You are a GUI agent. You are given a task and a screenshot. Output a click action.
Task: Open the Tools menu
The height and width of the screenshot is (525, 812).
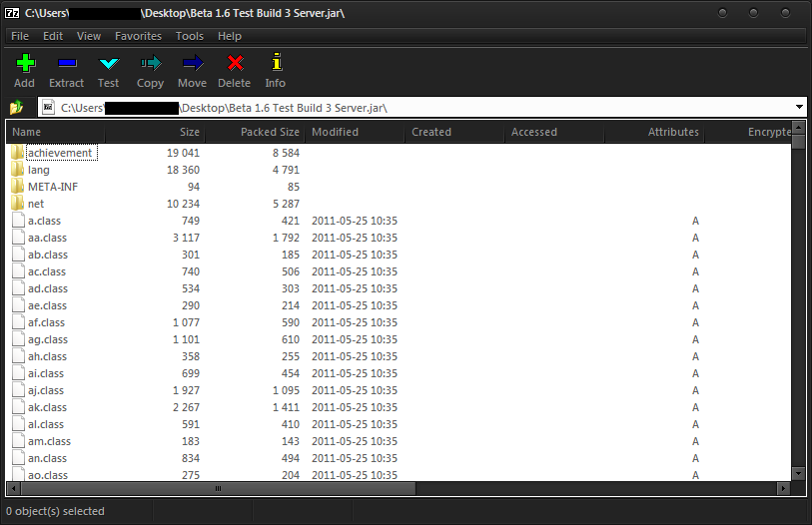point(190,36)
